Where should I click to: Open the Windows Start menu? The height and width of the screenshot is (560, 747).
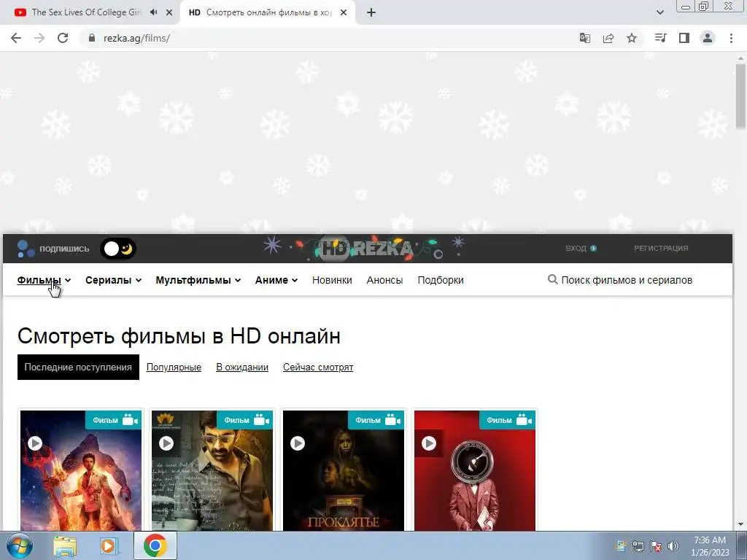pos(18,545)
